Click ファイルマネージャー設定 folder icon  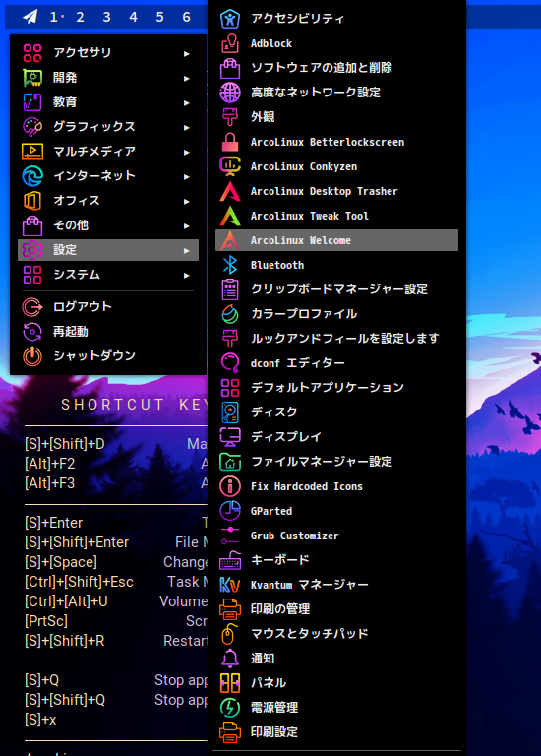pos(230,462)
